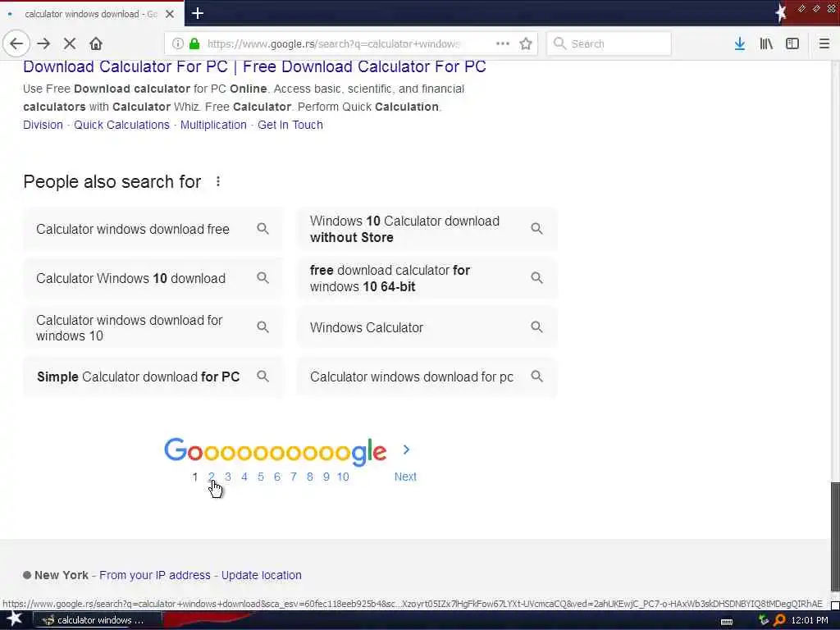
Task: Select Windows Calculator suggestion
Action: click(427, 328)
